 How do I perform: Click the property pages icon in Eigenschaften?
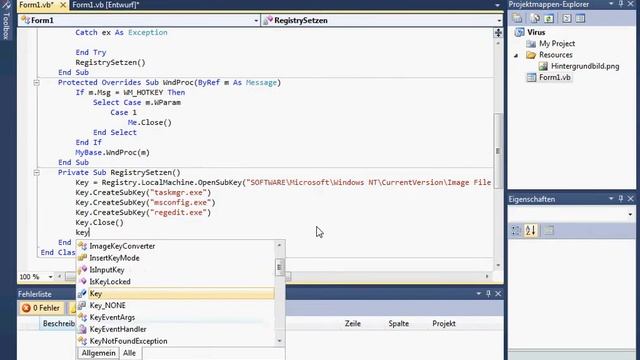click(549, 231)
